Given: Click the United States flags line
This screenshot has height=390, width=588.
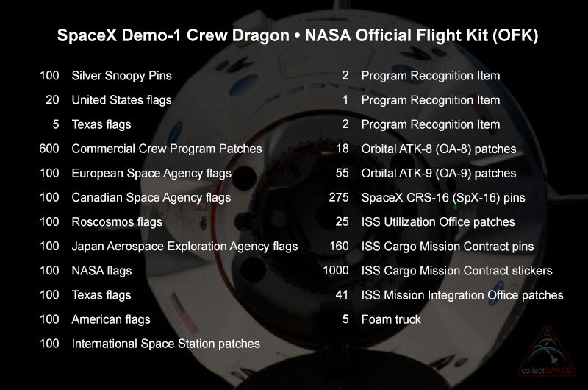Looking at the screenshot, I should click(121, 100).
